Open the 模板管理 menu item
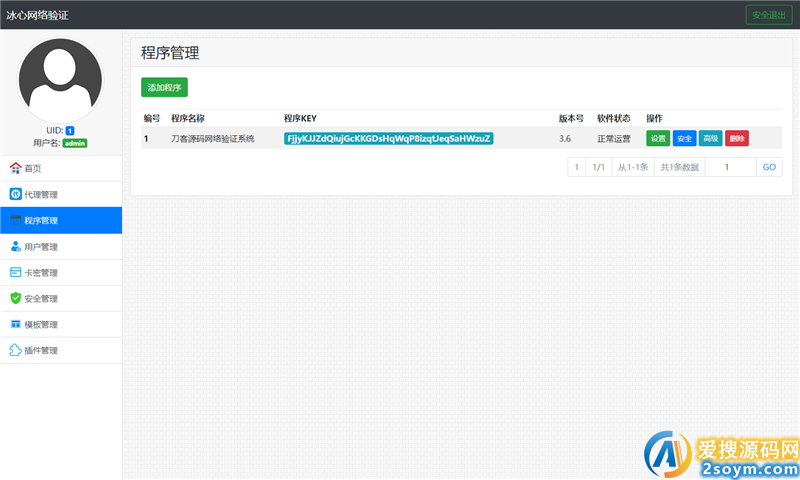Viewport: 800px width, 480px height. click(61, 325)
